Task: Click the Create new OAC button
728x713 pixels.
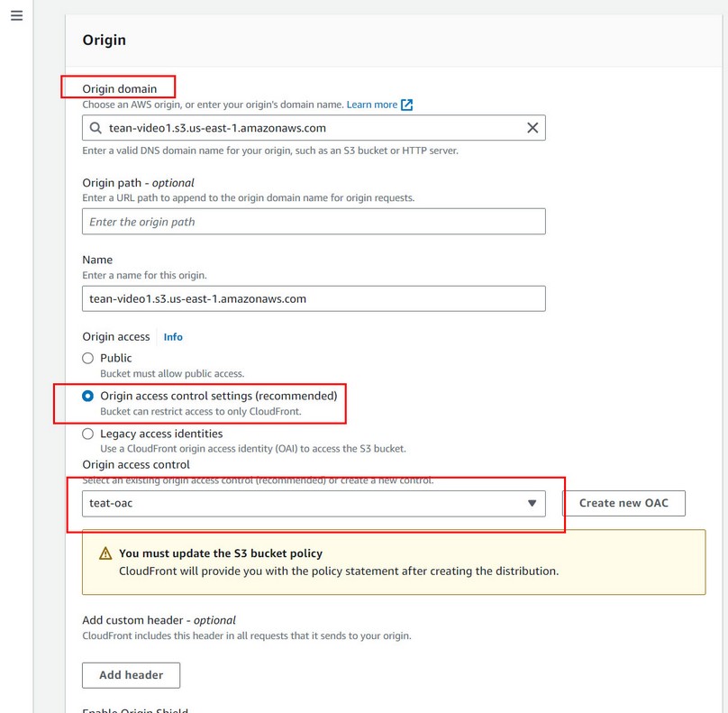Action: (x=623, y=503)
